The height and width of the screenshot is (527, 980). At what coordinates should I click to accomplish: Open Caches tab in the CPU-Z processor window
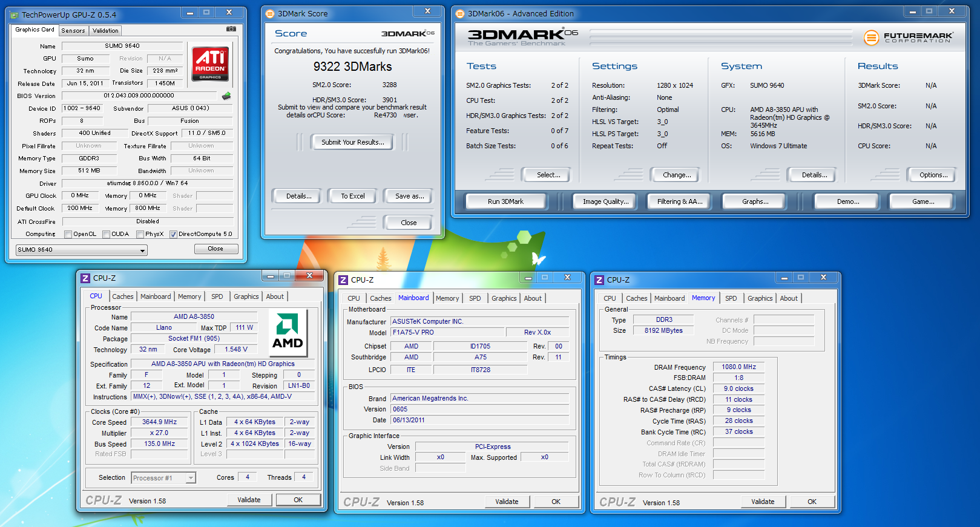pyautogui.click(x=123, y=296)
